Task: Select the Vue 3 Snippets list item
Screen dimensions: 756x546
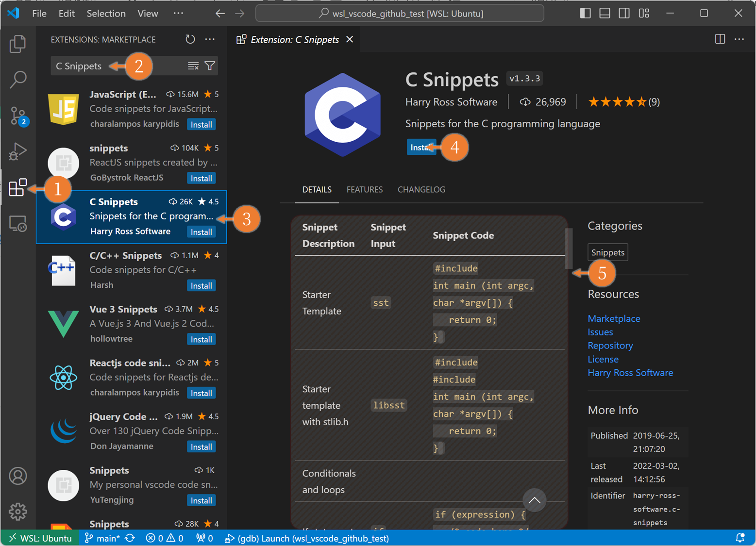Action: point(131,324)
